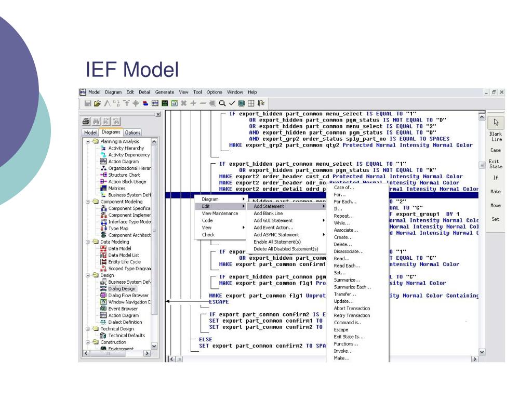Open the Window menu in menu bar
The width and height of the screenshot is (532, 399).
(x=235, y=92)
